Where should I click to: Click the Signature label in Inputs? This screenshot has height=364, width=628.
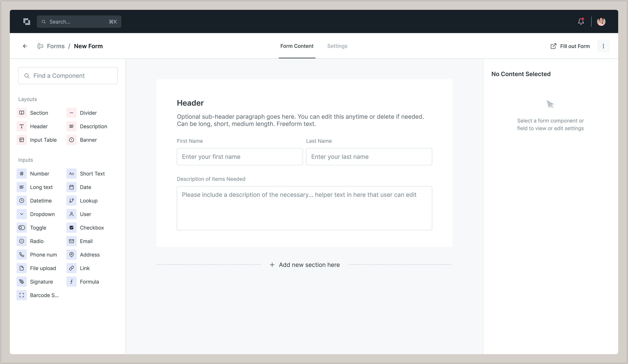coord(41,282)
